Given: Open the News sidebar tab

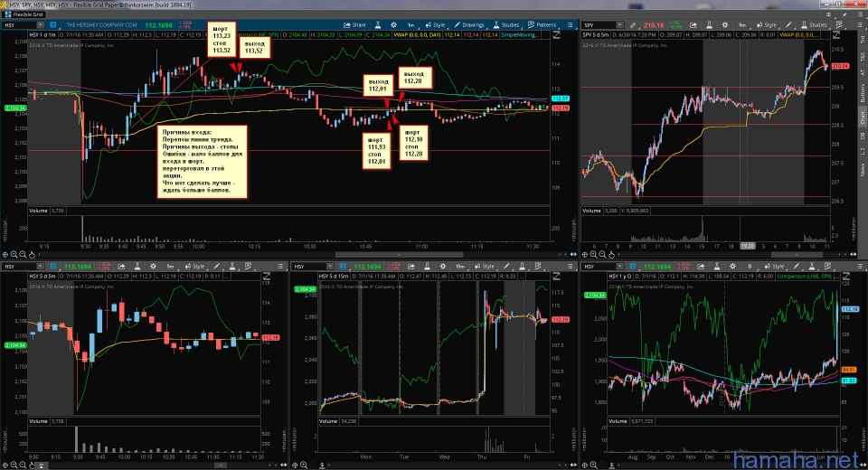Looking at the screenshot, I should tap(862, 169).
